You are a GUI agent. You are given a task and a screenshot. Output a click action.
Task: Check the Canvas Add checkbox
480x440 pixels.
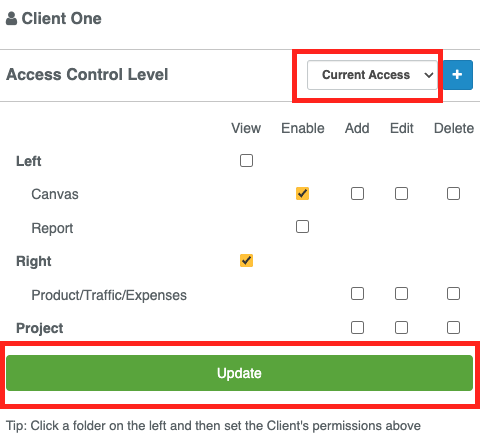[357, 194]
